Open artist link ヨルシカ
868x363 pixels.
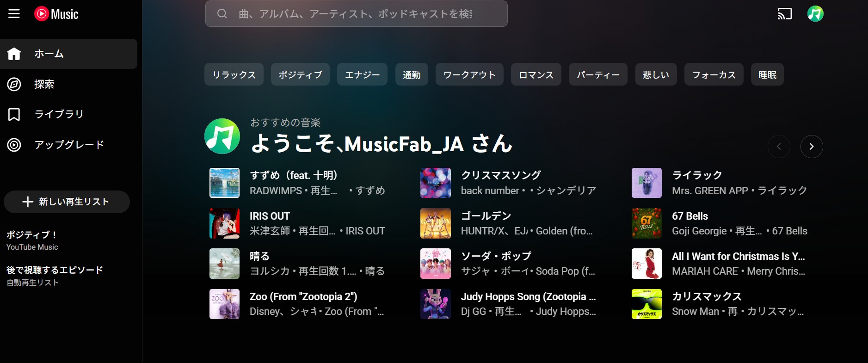(270, 271)
